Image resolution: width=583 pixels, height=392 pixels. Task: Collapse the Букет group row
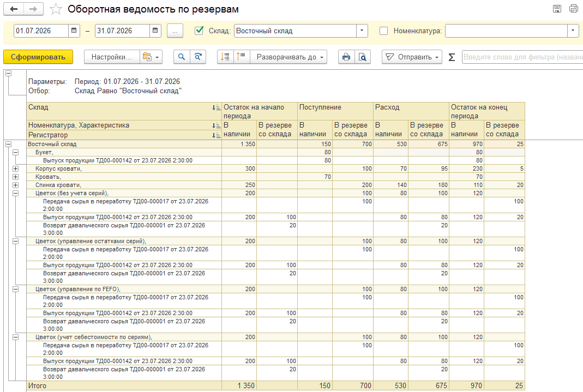[x=16, y=152]
